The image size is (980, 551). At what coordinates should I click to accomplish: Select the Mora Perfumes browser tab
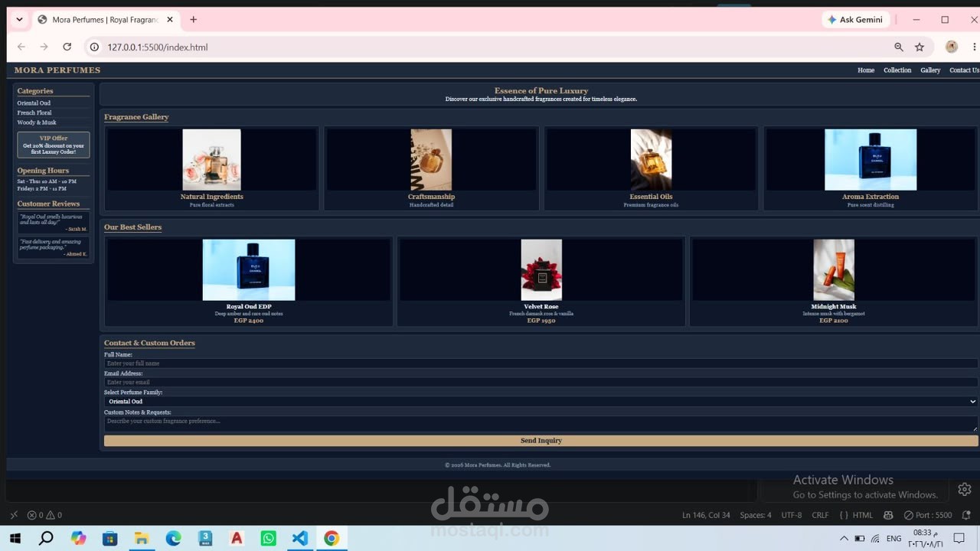pos(106,20)
